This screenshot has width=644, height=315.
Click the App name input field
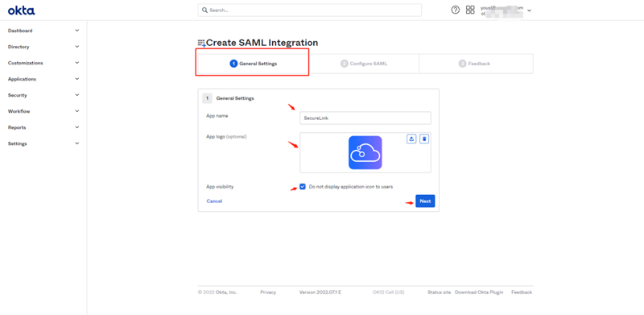pyautogui.click(x=365, y=118)
